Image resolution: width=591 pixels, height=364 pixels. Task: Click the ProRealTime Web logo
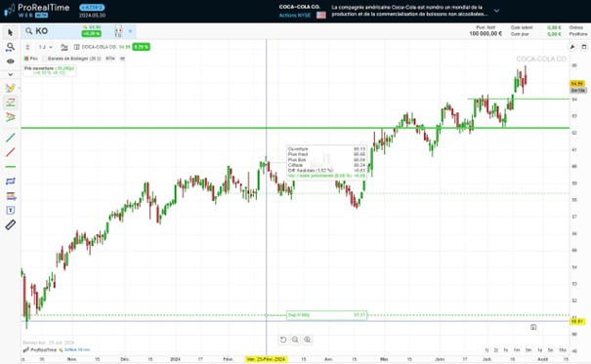[36, 10]
